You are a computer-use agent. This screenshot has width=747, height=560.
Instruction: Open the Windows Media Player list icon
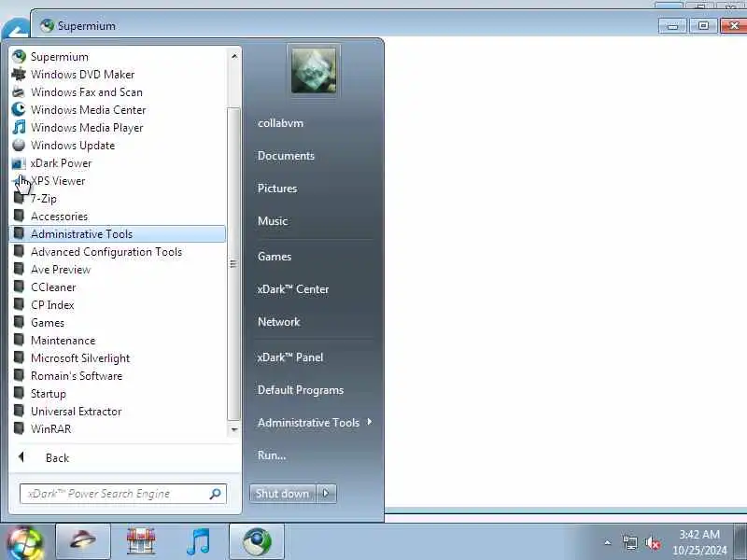point(19,128)
